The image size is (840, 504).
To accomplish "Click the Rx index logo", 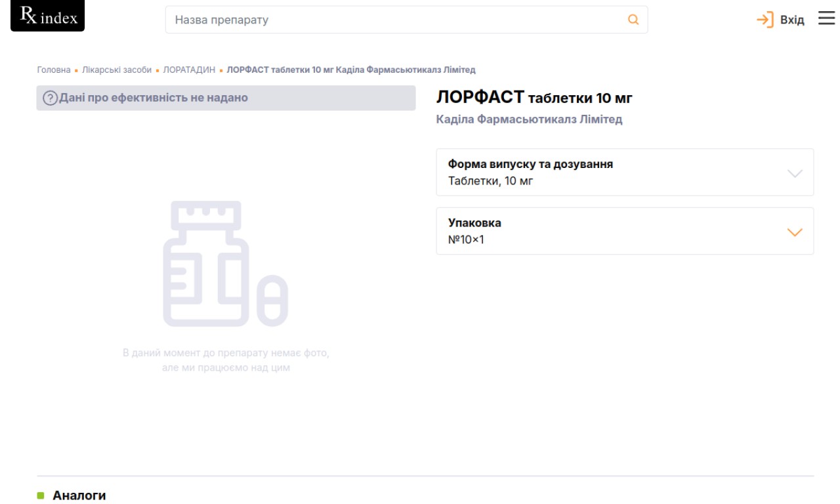I will (x=48, y=17).
